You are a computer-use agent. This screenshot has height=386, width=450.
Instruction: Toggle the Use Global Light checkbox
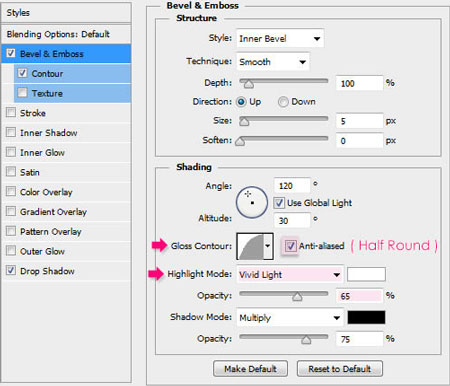[279, 203]
